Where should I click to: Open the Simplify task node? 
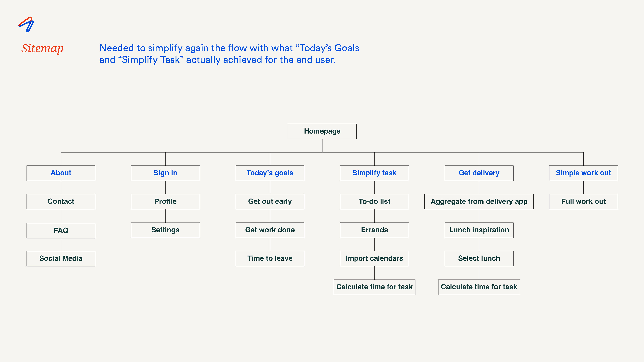pyautogui.click(x=374, y=173)
